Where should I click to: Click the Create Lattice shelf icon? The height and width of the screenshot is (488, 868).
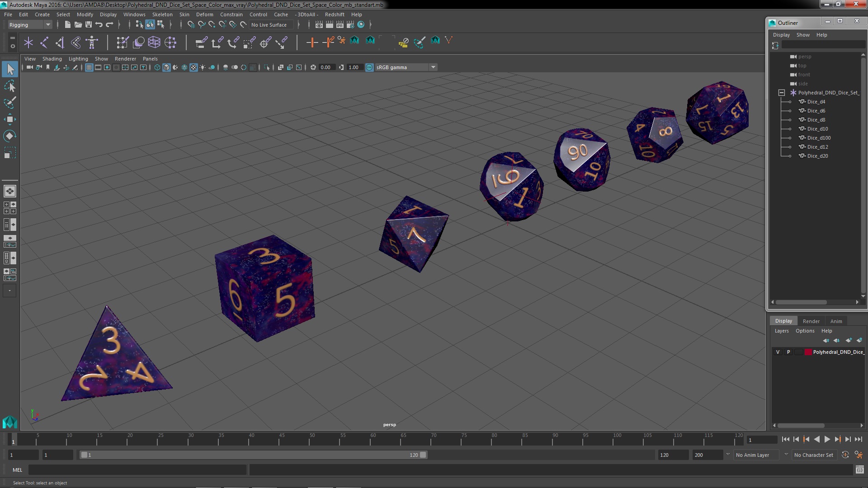154,42
